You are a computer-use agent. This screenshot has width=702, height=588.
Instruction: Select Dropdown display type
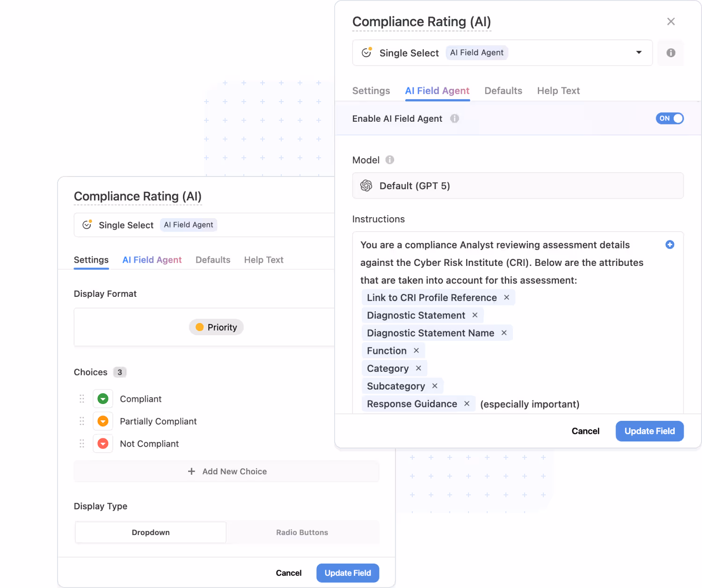[151, 532]
